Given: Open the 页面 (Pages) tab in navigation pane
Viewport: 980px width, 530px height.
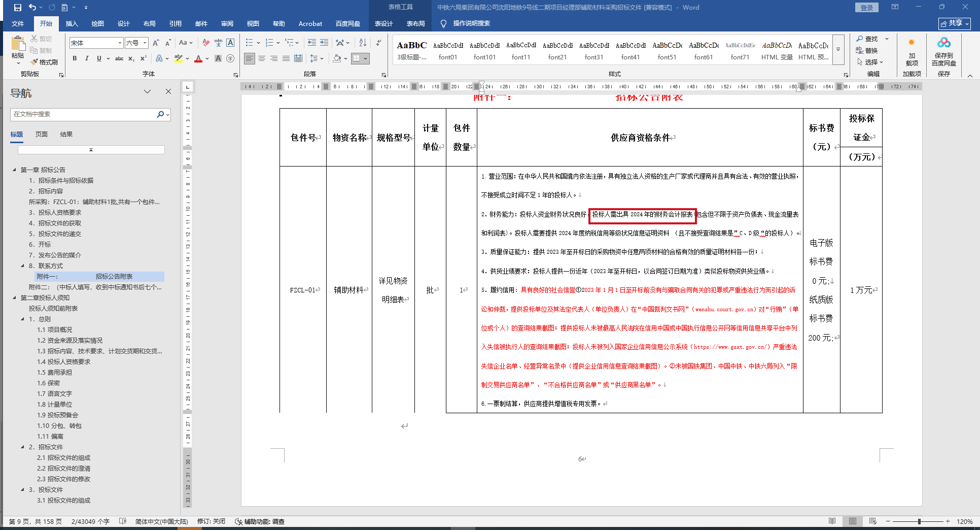Looking at the screenshot, I should 42,135.
